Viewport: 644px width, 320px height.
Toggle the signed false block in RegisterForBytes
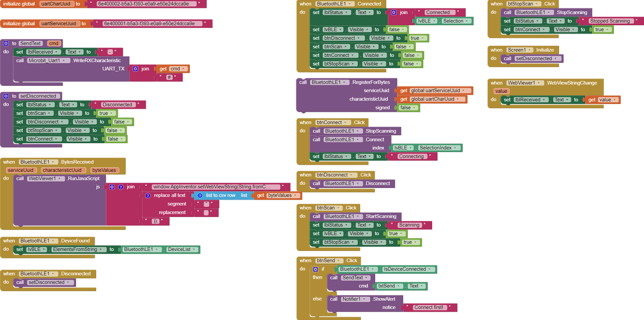[406, 107]
